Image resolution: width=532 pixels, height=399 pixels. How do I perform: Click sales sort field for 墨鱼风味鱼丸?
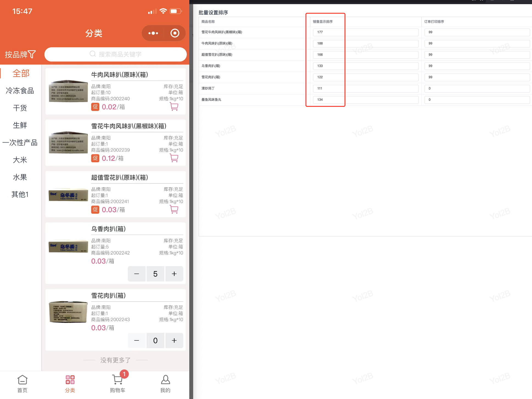(x=365, y=100)
